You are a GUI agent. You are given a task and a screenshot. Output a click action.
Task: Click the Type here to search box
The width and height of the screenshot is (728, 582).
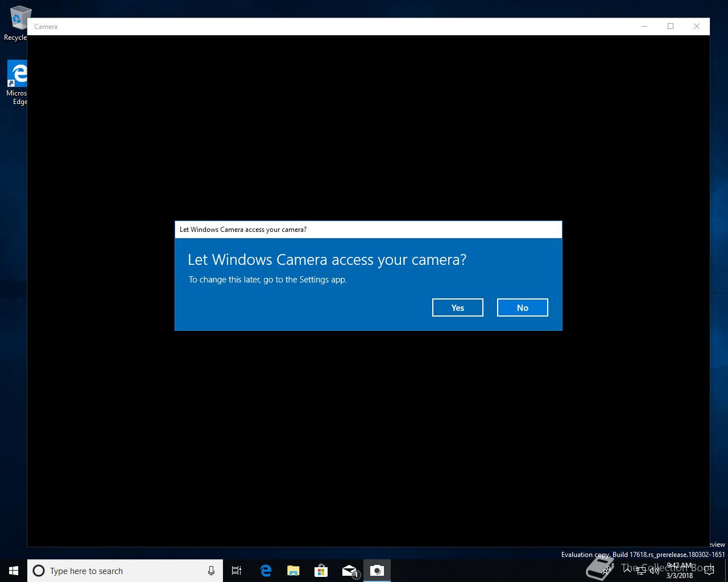125,571
